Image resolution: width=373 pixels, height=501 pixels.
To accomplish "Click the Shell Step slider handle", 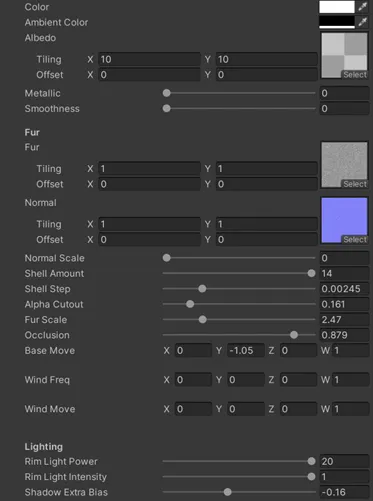I will coord(202,289).
